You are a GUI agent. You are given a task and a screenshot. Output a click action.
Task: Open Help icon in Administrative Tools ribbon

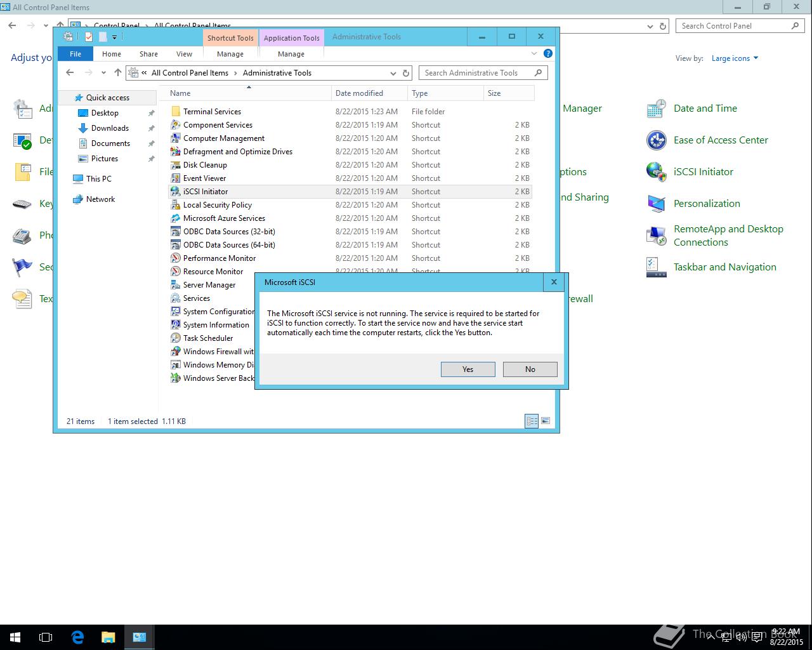(548, 53)
